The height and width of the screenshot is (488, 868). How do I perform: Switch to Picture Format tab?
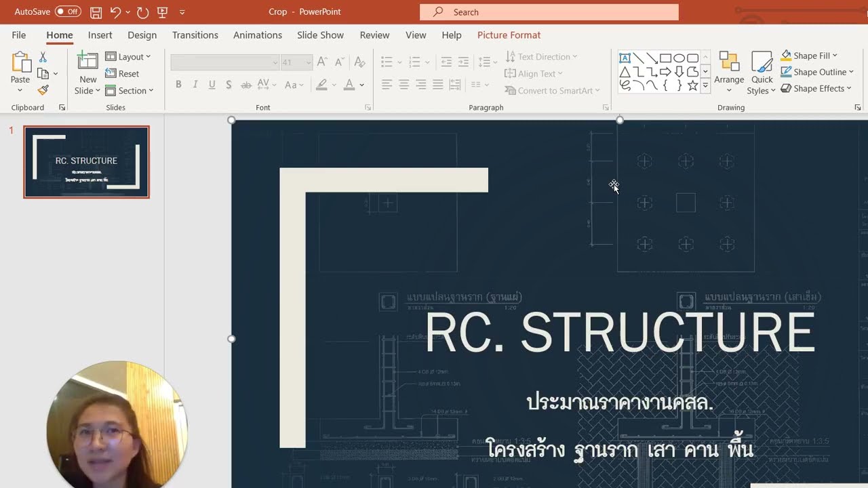tap(509, 35)
